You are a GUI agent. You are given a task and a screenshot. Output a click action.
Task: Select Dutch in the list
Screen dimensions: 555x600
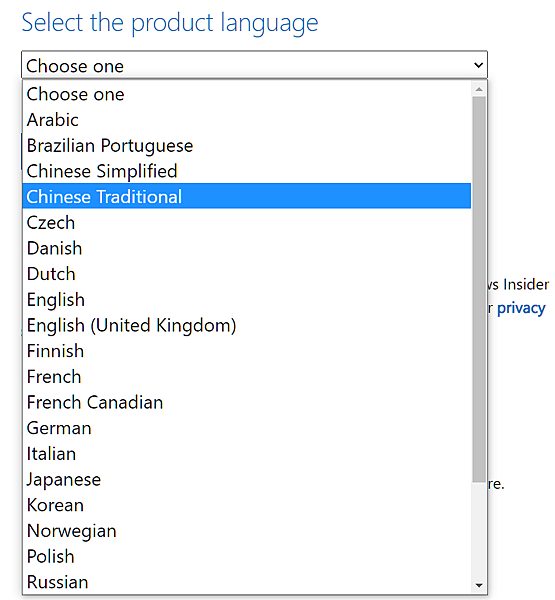coord(246,274)
